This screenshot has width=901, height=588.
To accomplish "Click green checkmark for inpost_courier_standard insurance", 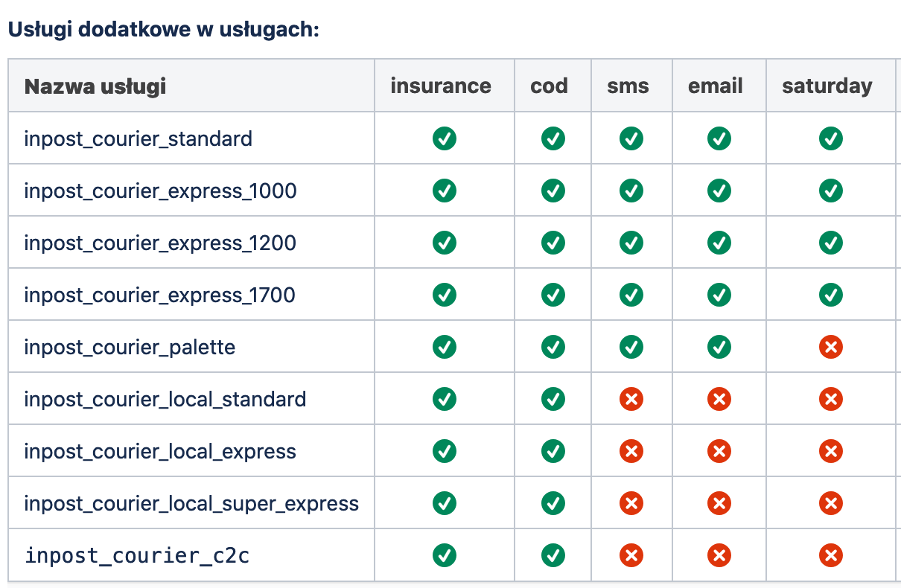I will [445, 138].
